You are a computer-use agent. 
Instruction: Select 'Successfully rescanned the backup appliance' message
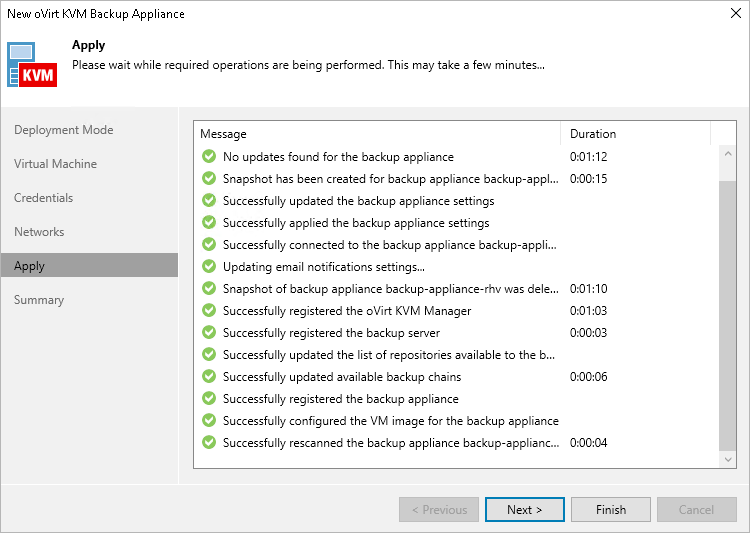(x=391, y=443)
